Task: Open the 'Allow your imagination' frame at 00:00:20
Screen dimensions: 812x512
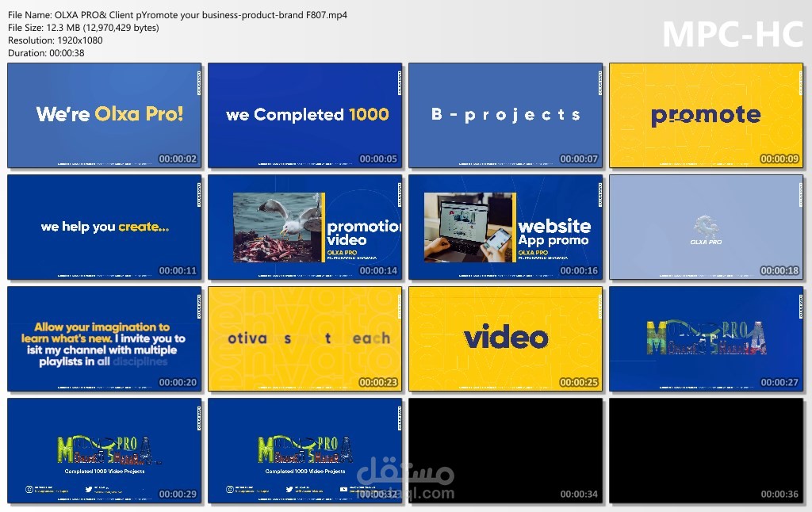Action: 104,339
